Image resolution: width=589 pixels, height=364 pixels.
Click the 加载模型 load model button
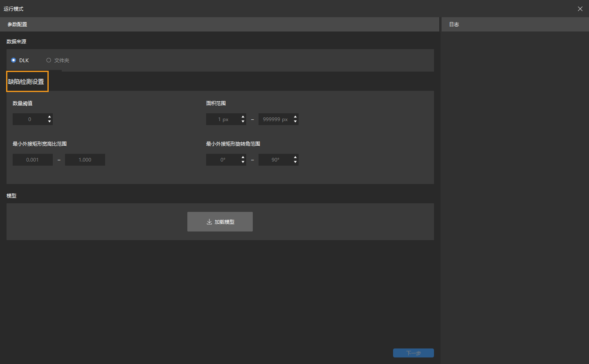pos(220,222)
